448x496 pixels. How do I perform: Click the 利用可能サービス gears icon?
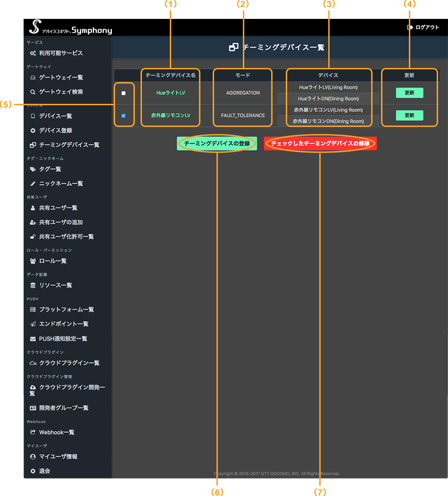point(33,53)
